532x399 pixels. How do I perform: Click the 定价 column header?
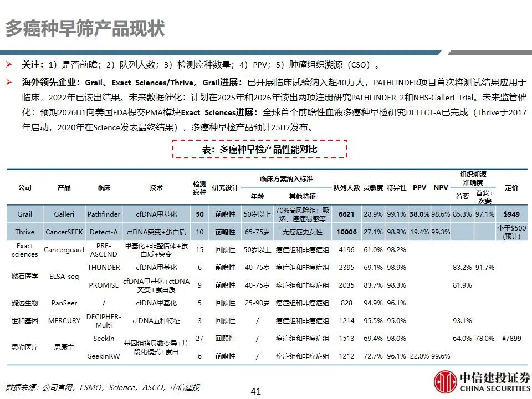pos(511,188)
